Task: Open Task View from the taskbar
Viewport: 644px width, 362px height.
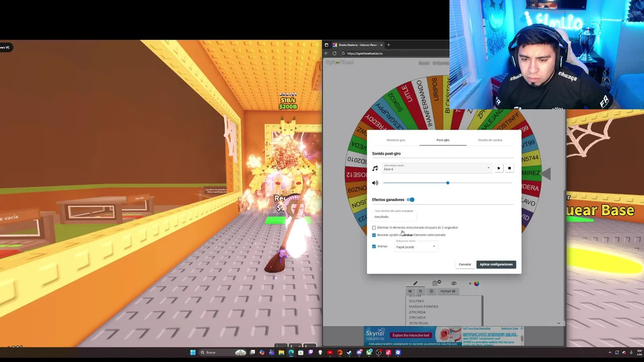Action: coord(253,352)
